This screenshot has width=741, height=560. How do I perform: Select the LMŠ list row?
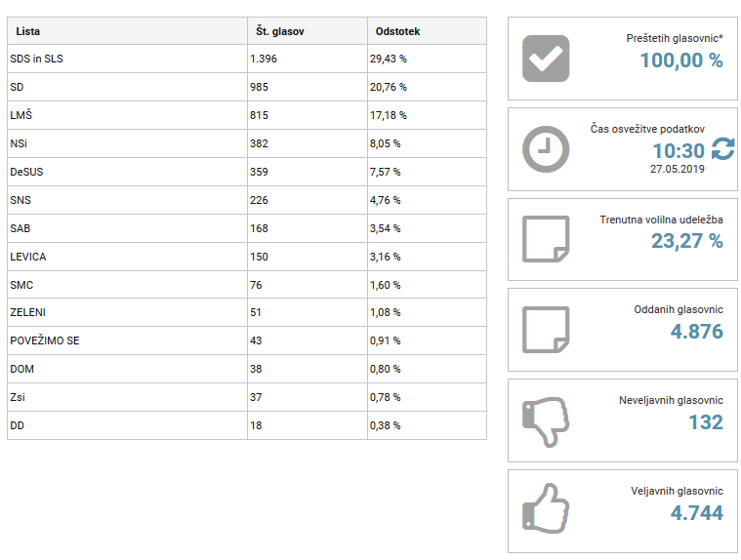tap(247, 115)
